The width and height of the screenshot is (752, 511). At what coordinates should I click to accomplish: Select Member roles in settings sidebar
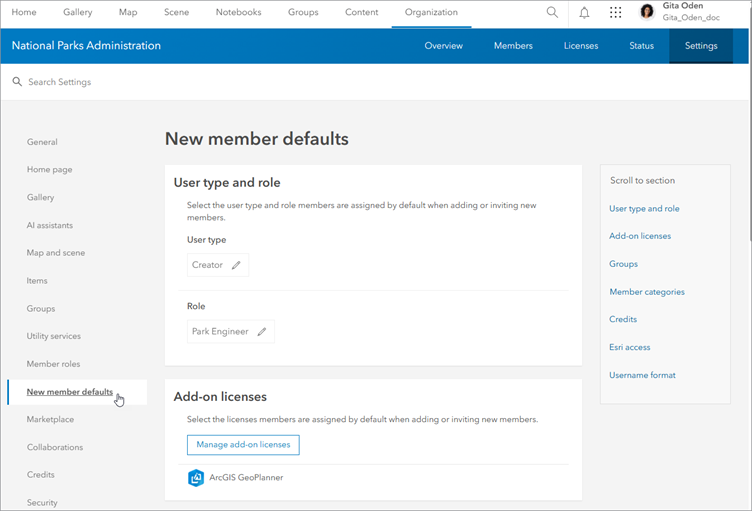point(54,364)
